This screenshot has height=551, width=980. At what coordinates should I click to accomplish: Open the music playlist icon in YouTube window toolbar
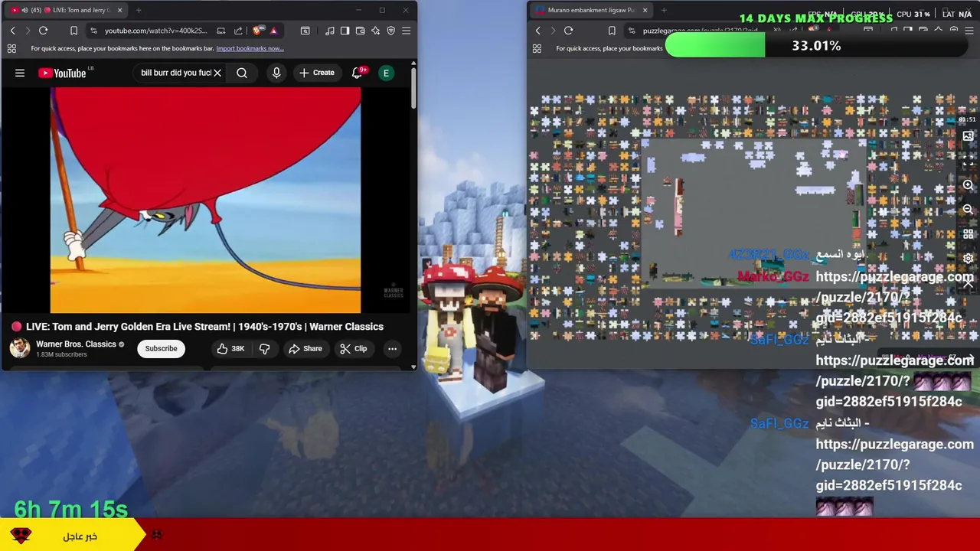[329, 31]
